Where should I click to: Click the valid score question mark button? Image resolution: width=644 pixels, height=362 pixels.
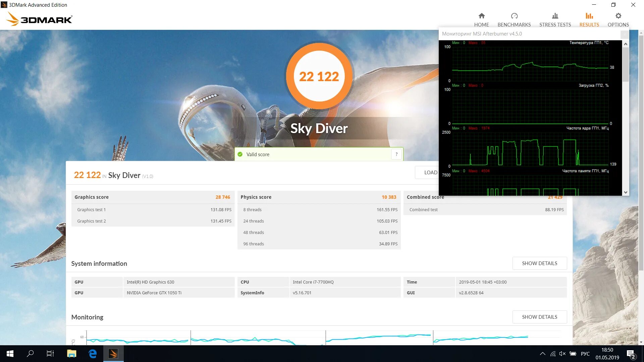[x=396, y=154]
